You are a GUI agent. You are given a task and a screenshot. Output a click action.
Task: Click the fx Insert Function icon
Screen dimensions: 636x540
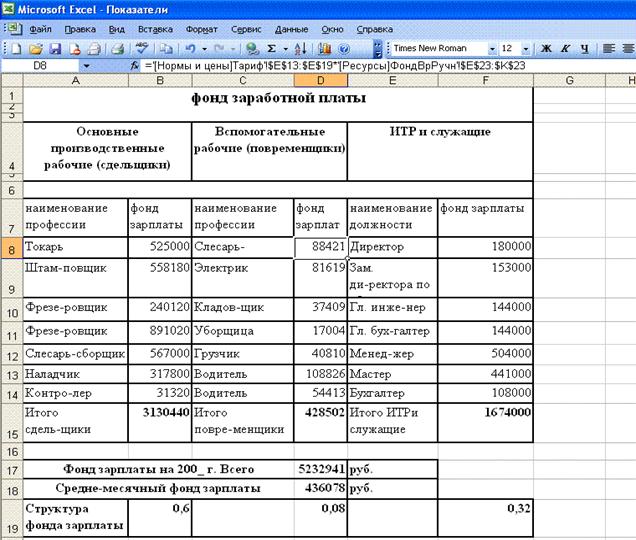134,65
